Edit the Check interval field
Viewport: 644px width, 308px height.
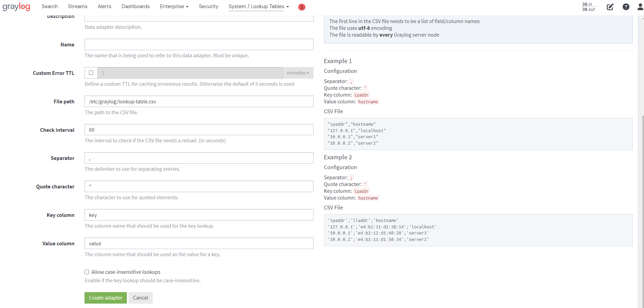pos(199,129)
